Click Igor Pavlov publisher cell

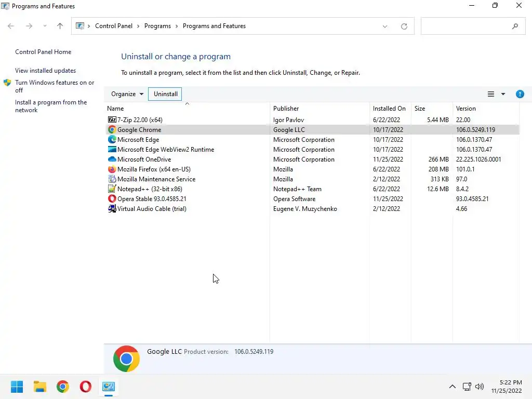click(288, 120)
